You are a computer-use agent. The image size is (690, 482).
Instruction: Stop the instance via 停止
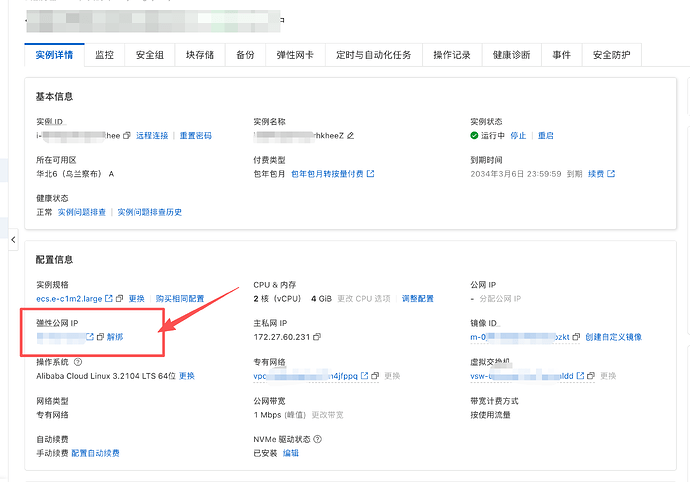[518, 136]
